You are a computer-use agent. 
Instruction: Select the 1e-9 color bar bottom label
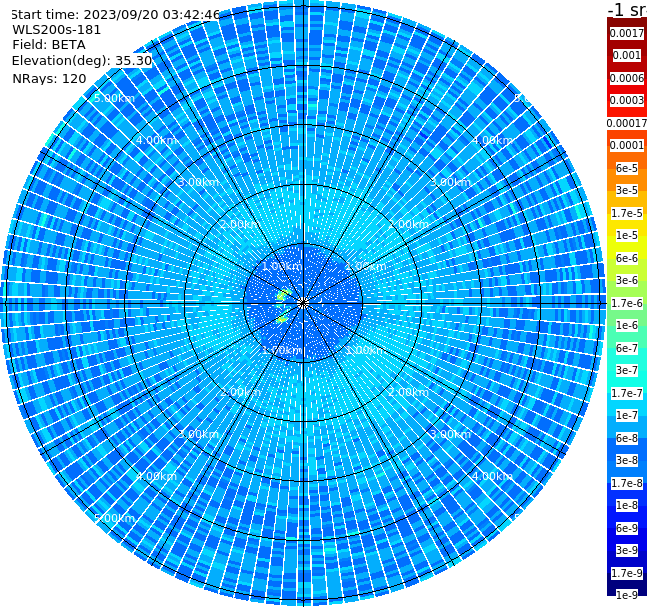click(x=627, y=595)
